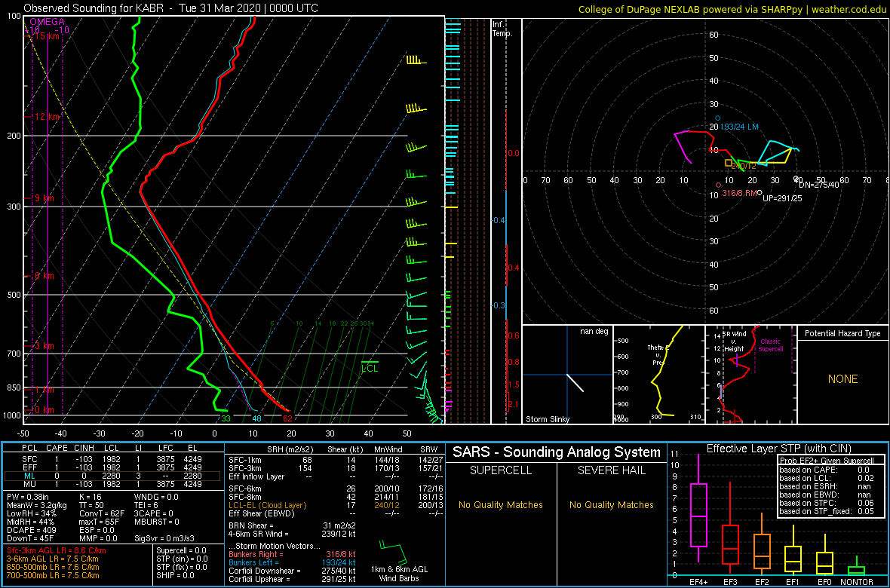This screenshot has width=890, height=588.
Task: Click the Bunkers Right storm motion
Action: coord(292,553)
